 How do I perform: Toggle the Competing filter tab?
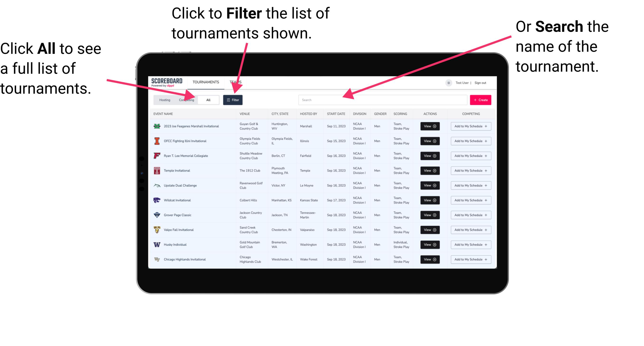point(186,100)
